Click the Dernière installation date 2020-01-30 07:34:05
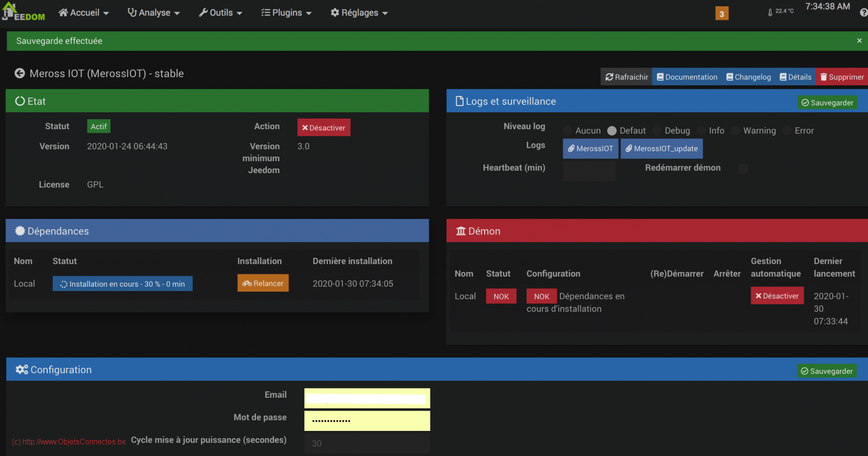Screen dimensions: 868x456 tap(353, 284)
